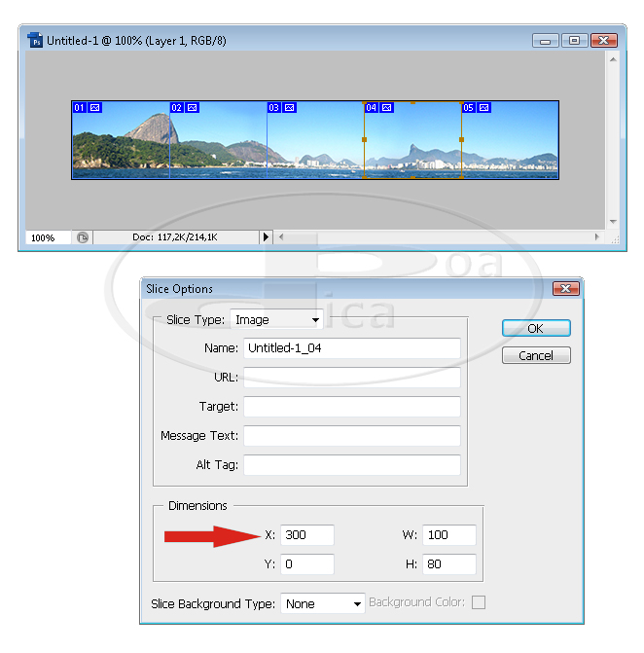The width and height of the screenshot is (644, 653).
Task: Click the left-middle handle of slice 04
Action: coord(364,140)
